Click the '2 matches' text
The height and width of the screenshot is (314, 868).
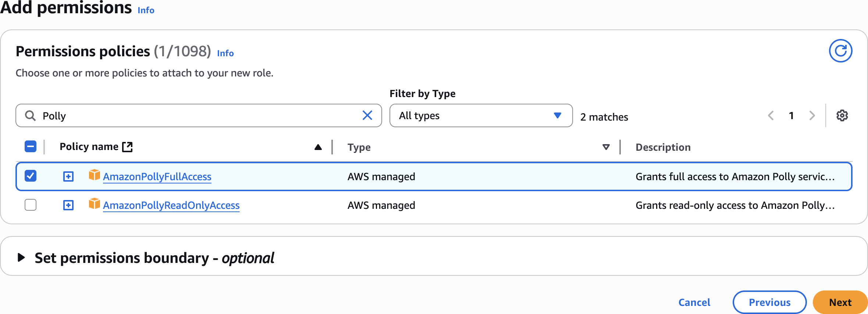point(604,117)
